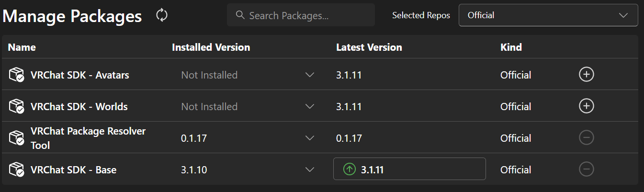Click inside the Search Packages field
The image size is (644, 192).
click(x=306, y=15)
